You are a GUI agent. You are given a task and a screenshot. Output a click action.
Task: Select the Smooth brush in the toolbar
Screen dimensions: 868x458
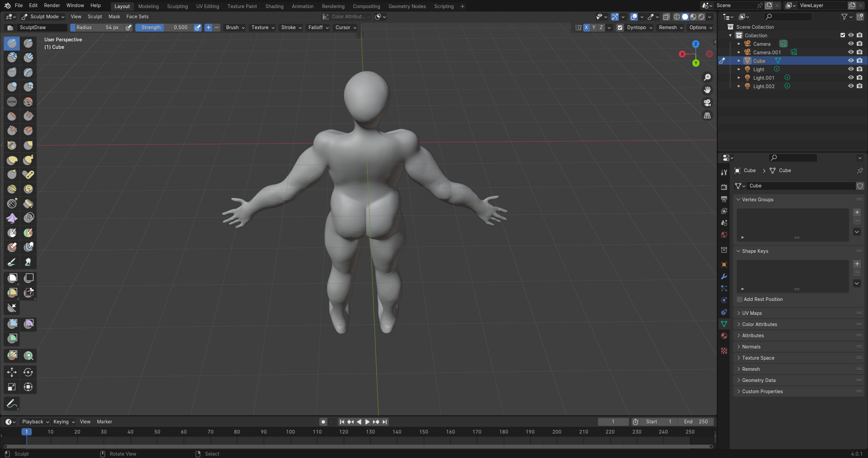(x=28, y=101)
